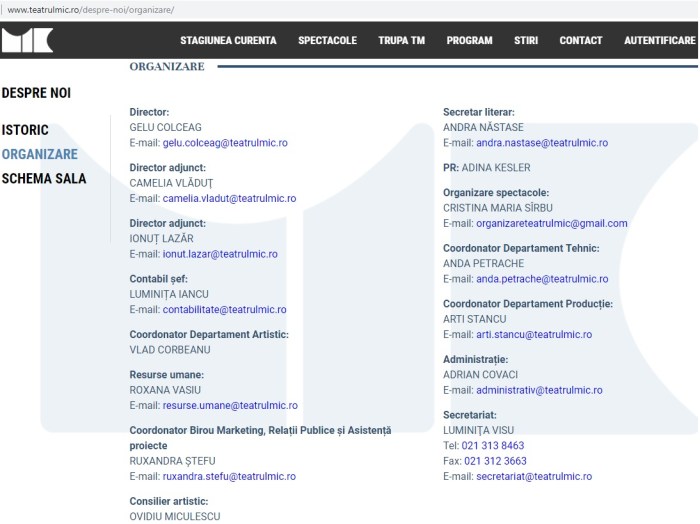Select Istoric in the sidebar
700x524 pixels.
(x=25, y=130)
